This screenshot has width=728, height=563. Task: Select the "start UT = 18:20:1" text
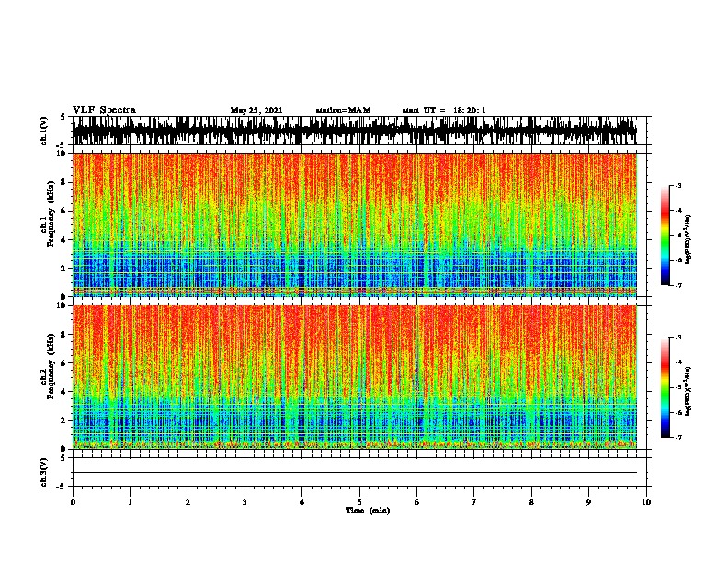coord(444,110)
